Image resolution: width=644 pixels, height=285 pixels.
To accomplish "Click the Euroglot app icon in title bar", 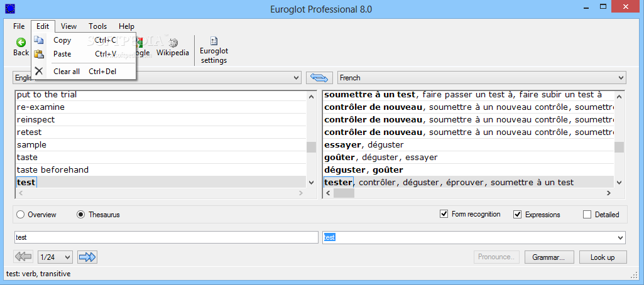I will click(x=9, y=8).
